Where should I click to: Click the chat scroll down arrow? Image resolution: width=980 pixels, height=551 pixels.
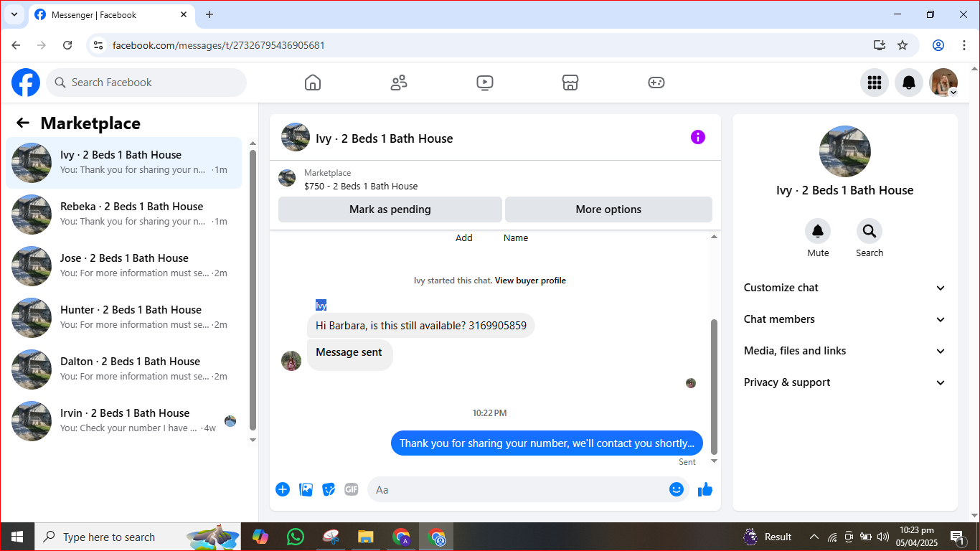pos(714,461)
